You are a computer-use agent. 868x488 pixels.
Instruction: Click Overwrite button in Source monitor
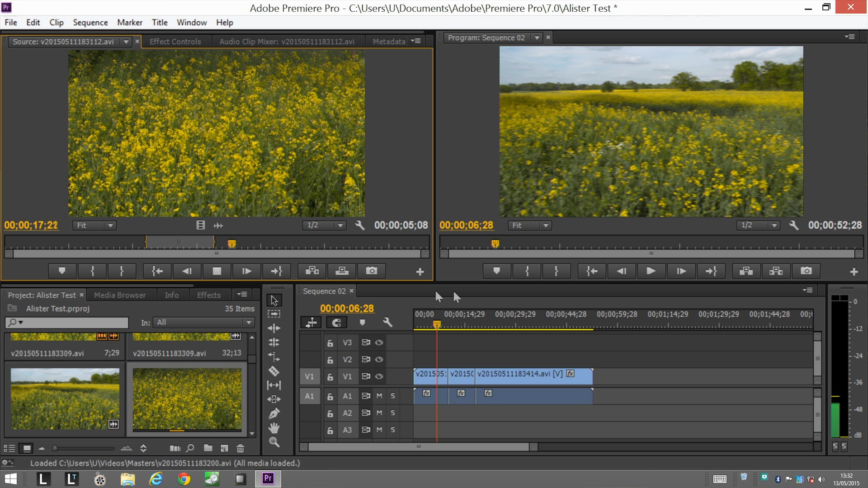[342, 271]
